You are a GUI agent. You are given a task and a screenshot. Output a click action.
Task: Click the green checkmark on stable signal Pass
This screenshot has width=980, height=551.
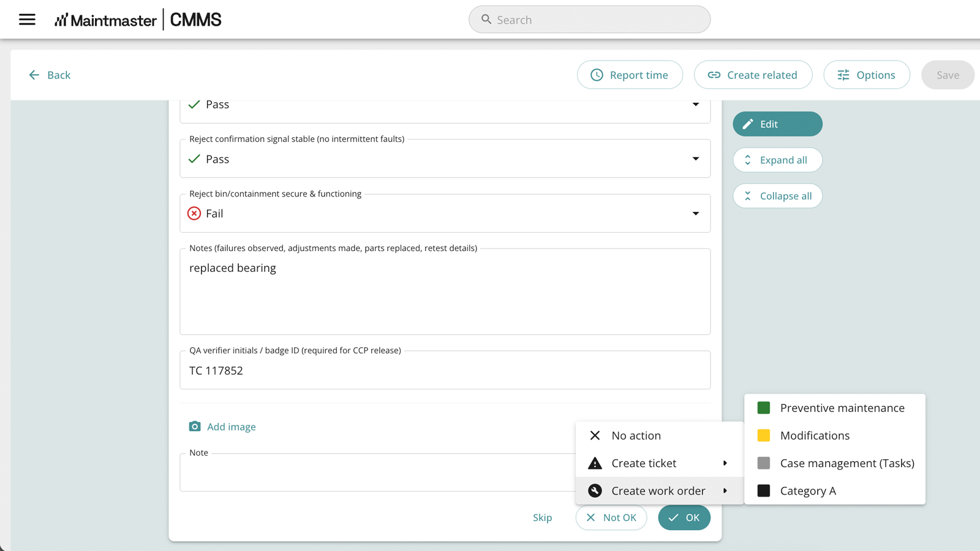coord(194,159)
